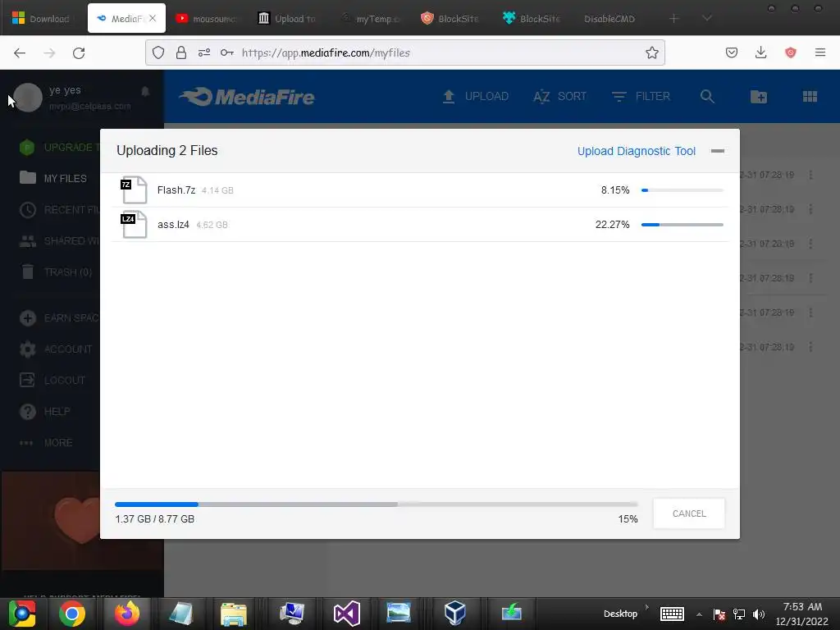Click the Flash.7z file name
This screenshot has width=840, height=630.
click(x=176, y=190)
